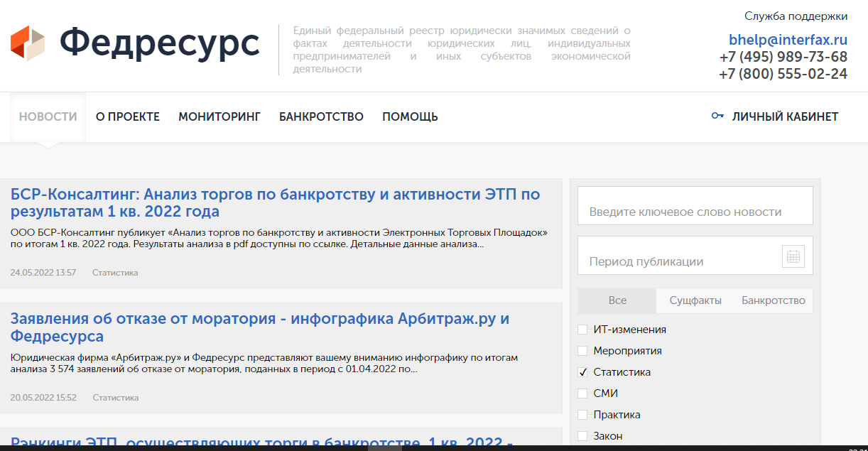
Task: Navigate to Банкротство menu
Action: tap(321, 116)
